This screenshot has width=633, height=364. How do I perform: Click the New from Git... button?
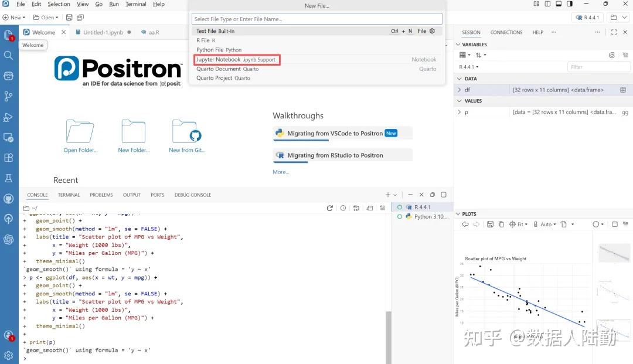(187, 135)
